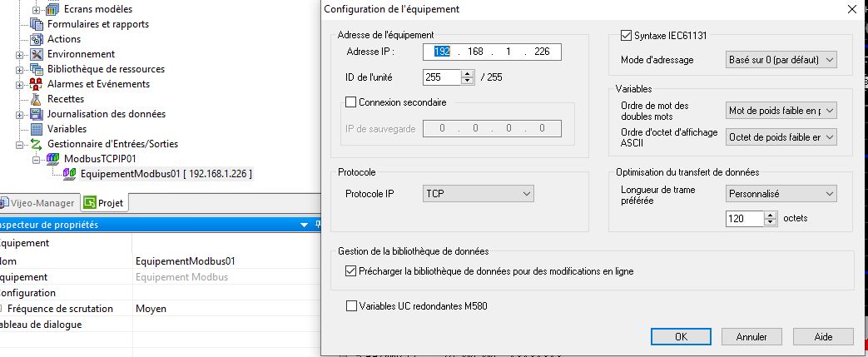Click the Actions icon in the tree

point(37,39)
